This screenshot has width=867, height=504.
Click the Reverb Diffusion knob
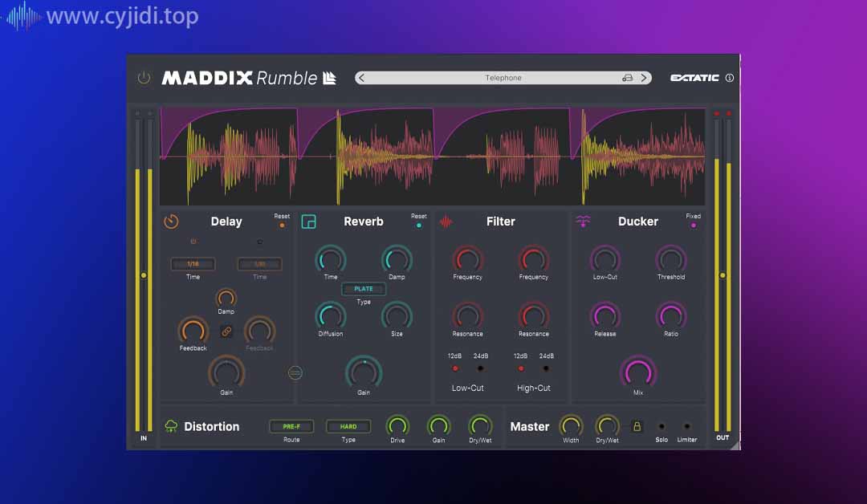tap(331, 316)
